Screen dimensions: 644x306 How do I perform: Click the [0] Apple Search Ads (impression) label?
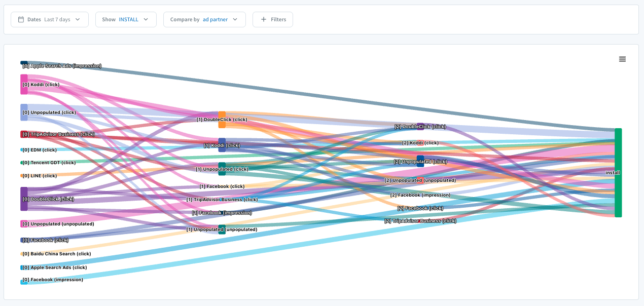click(62, 66)
